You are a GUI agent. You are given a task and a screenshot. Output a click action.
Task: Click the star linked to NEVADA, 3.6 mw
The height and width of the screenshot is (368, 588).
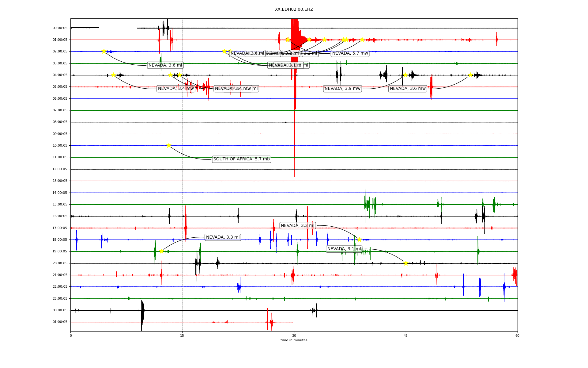(470, 75)
